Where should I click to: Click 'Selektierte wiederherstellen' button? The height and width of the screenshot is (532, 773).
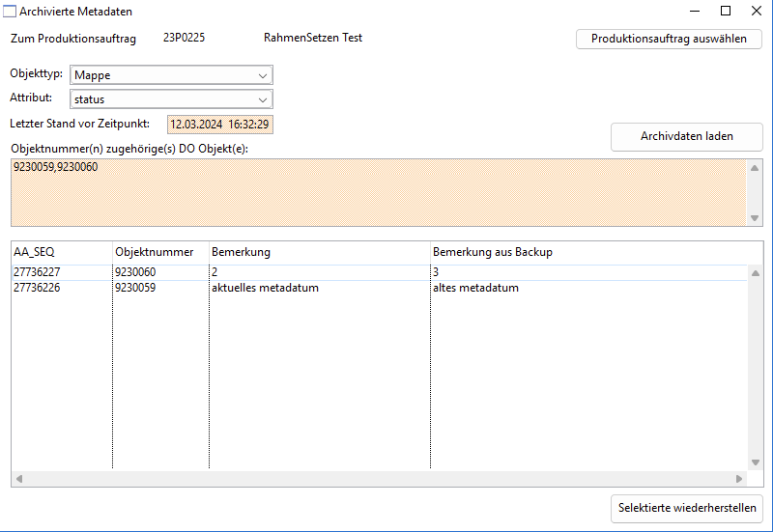(x=687, y=509)
